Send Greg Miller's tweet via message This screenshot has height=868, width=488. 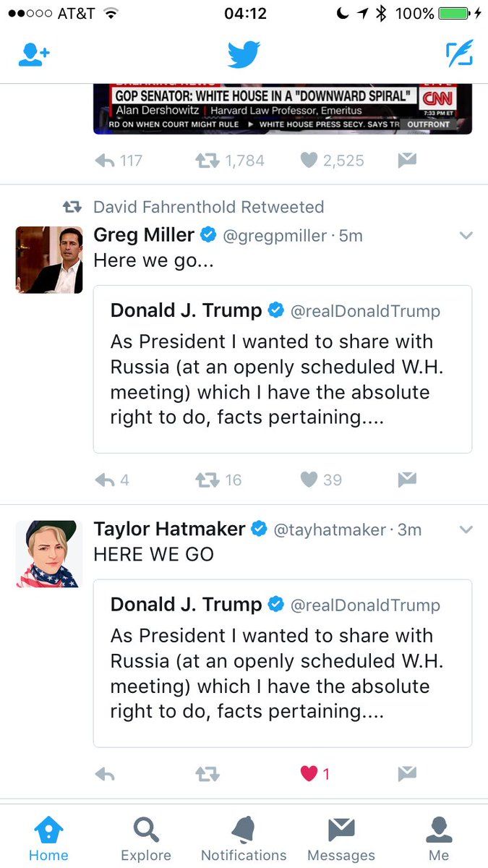[407, 480]
